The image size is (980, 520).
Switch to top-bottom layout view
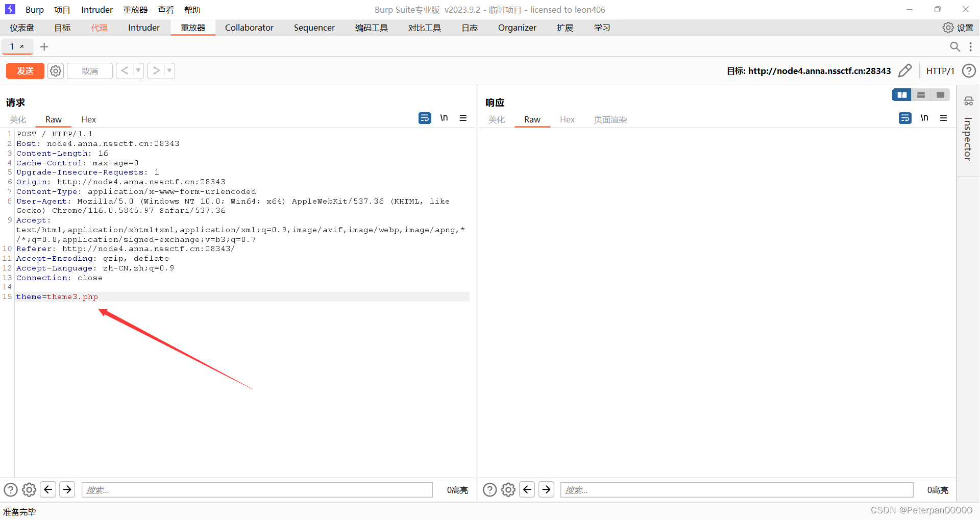point(921,95)
